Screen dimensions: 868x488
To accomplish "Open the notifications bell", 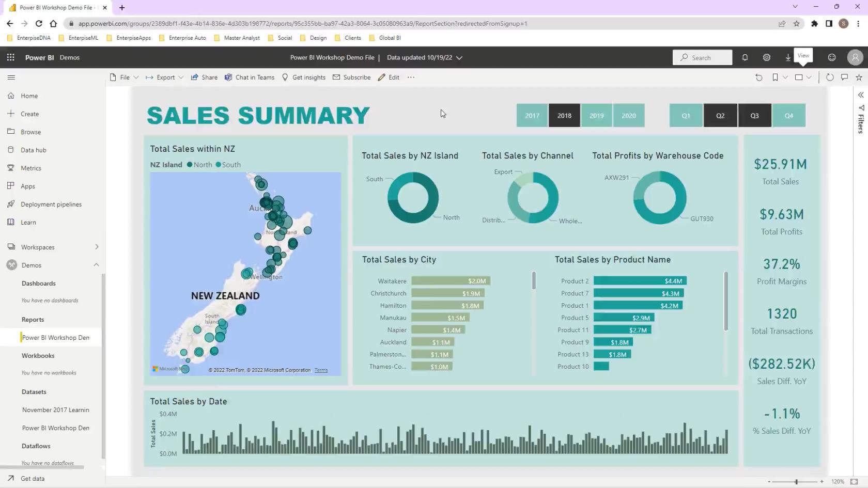I will point(745,57).
